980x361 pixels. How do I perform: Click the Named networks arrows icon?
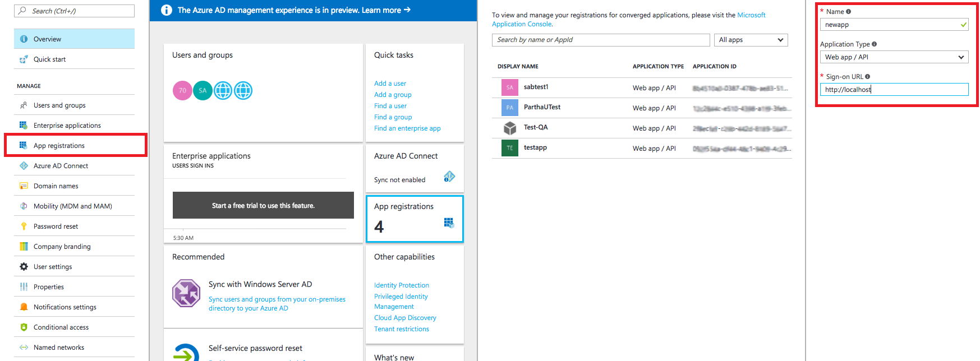24,348
